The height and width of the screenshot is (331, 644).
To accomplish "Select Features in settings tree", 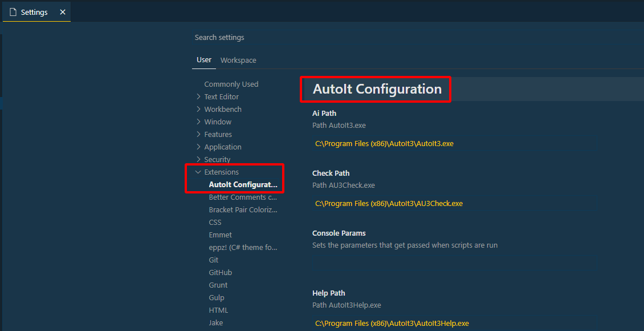I will click(218, 135).
